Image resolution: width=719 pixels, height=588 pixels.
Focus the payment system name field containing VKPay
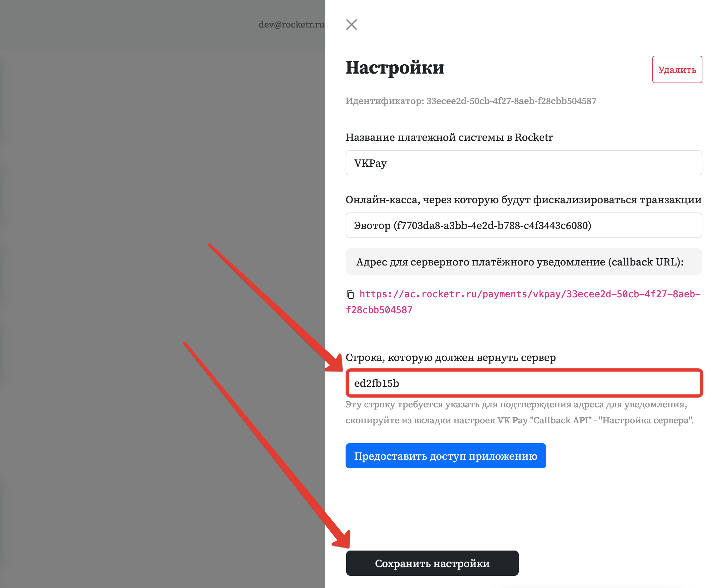coord(523,163)
